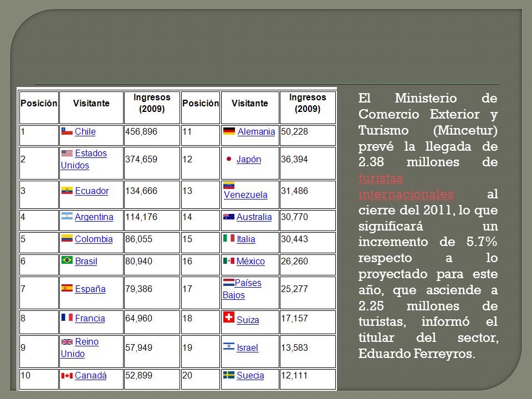Click the Brazil flag icon
532x399 pixels.
pyautogui.click(x=67, y=260)
